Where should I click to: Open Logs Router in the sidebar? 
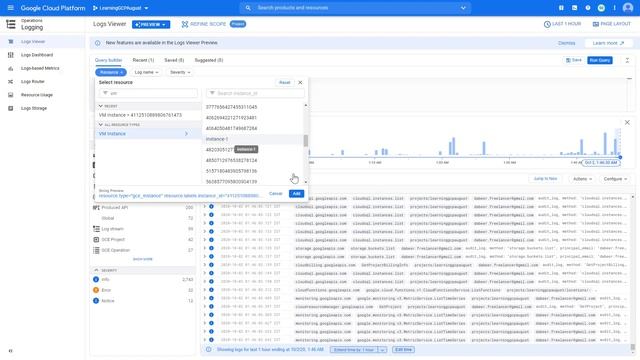tap(32, 82)
